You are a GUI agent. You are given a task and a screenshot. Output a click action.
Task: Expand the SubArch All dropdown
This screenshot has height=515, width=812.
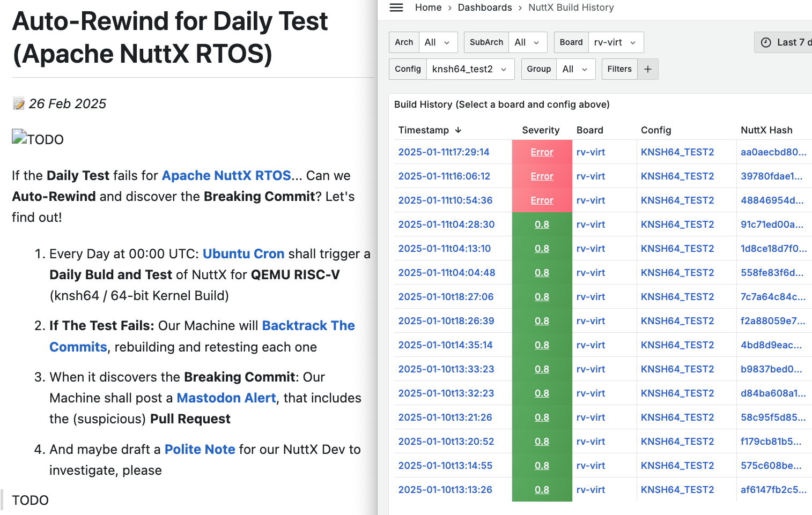point(527,42)
